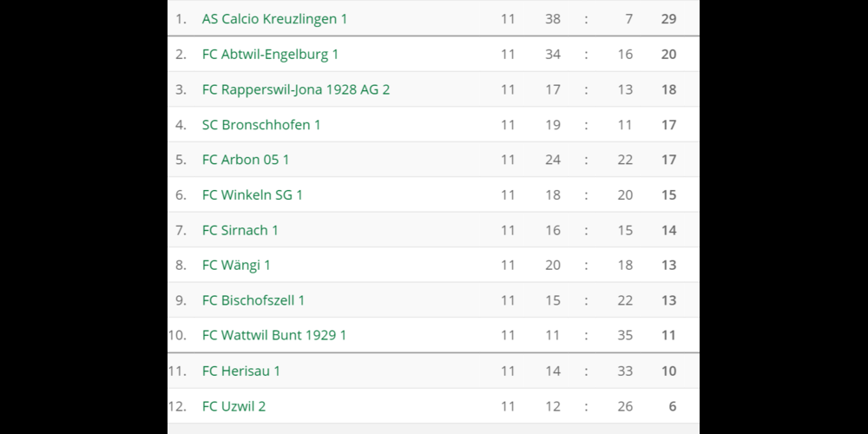Viewport: 868px width, 434px height.
Task: Click FC Wattwil Bunt 1929 1
Action: 273,335
